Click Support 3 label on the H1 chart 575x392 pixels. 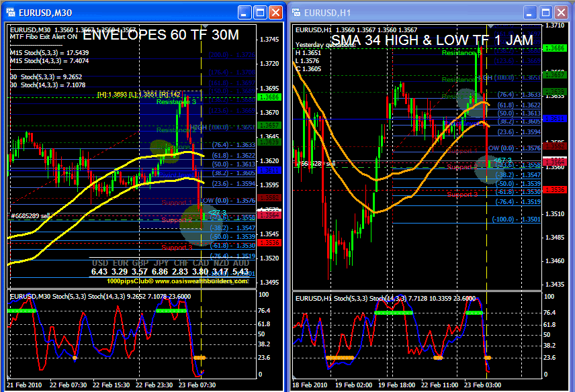click(x=462, y=194)
